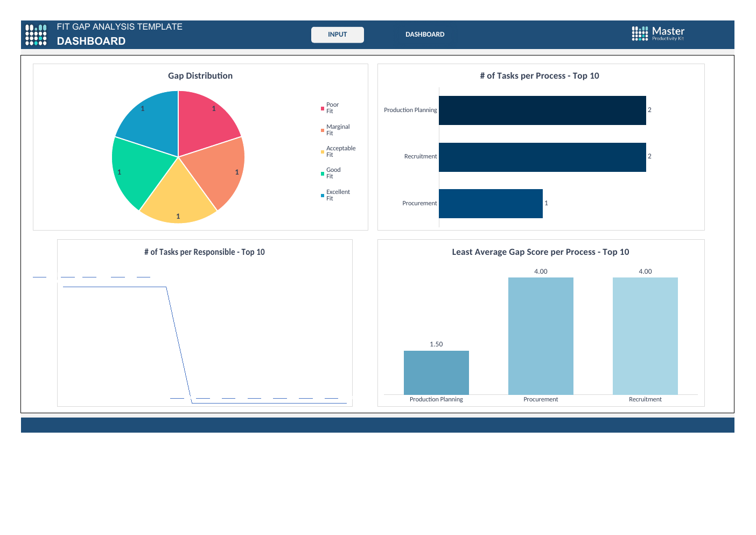The width and height of the screenshot is (756, 535).
Task: Click the 'FIT GAP ANALYSIS TEMPLATE' header text
Action: pyautogui.click(x=120, y=27)
